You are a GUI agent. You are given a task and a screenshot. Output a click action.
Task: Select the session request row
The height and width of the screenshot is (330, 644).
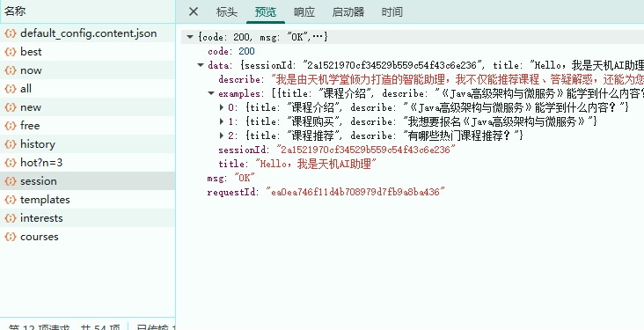click(x=87, y=181)
